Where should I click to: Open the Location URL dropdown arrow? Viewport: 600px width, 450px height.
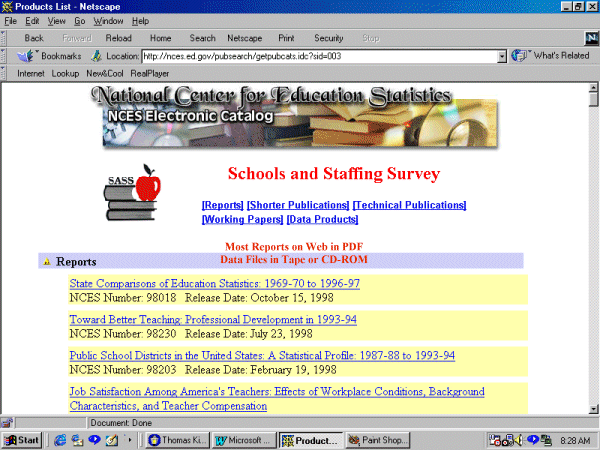(502, 56)
